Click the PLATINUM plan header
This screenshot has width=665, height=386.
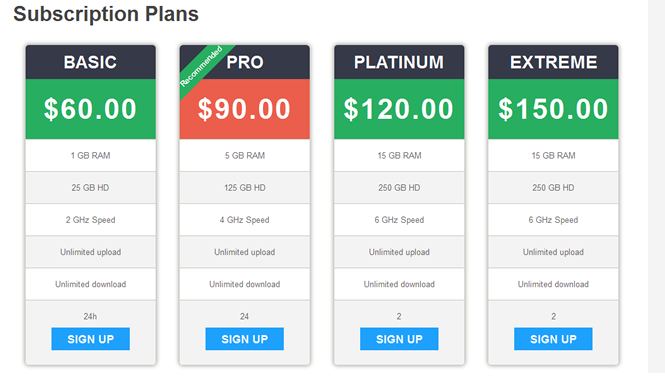click(x=399, y=62)
